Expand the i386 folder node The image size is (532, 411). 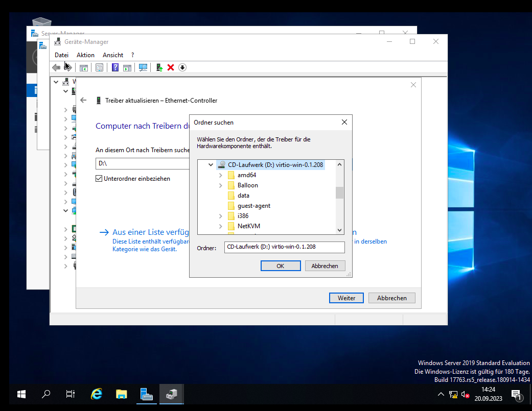click(x=221, y=216)
